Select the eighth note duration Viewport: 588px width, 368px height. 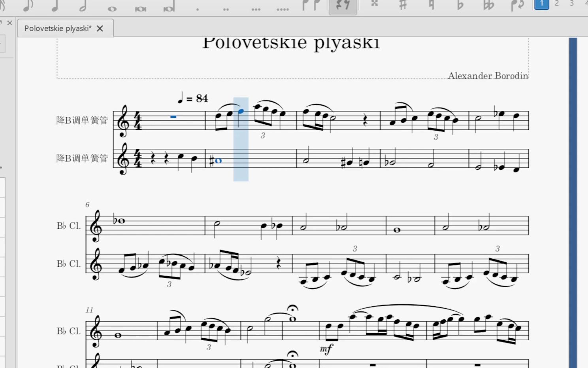(x=28, y=6)
